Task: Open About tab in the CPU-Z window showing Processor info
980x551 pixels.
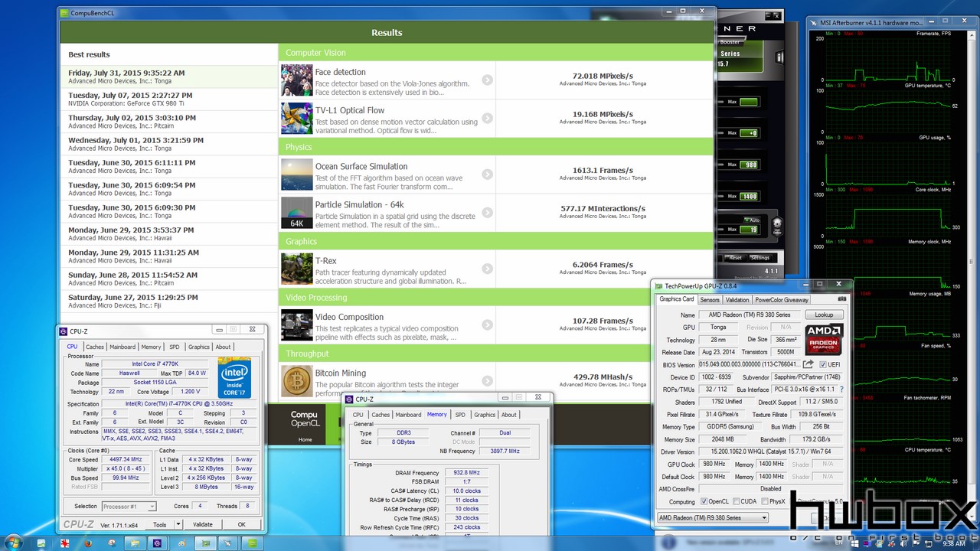Action: [x=223, y=347]
